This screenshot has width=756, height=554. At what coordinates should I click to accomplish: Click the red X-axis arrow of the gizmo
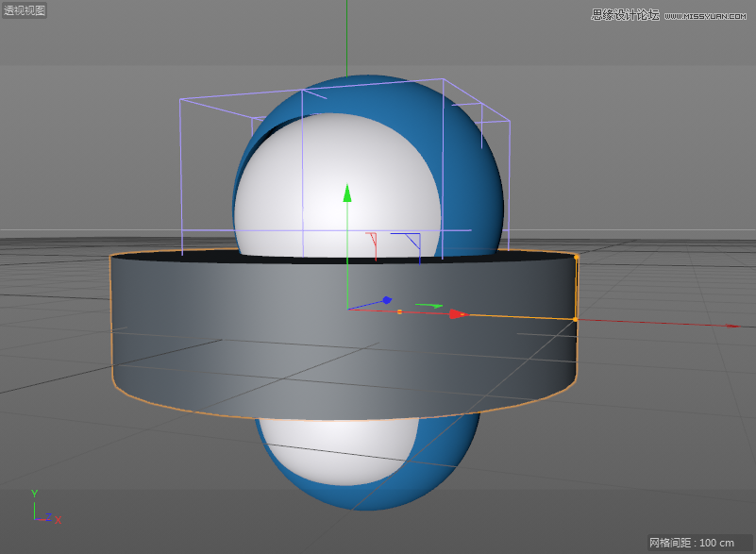click(x=457, y=314)
